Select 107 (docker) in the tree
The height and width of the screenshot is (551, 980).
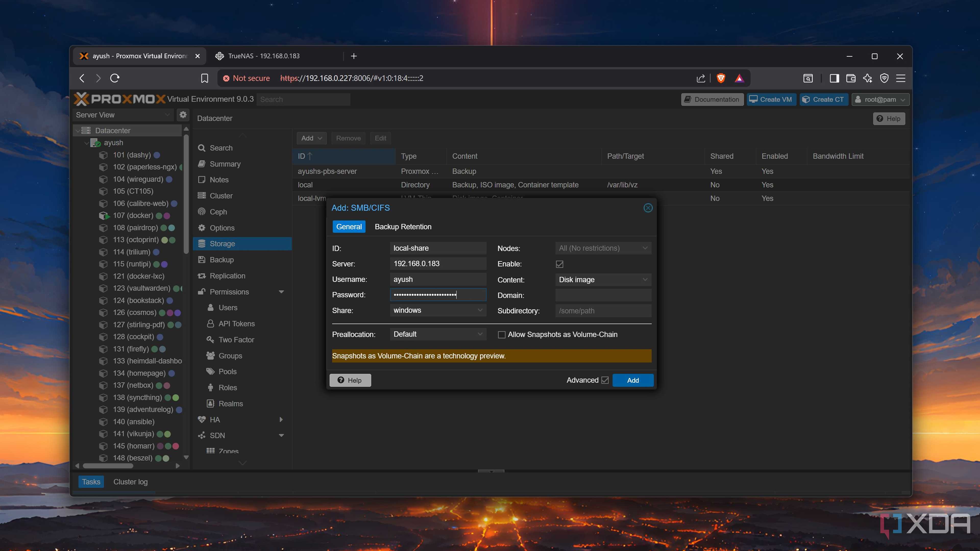point(133,215)
